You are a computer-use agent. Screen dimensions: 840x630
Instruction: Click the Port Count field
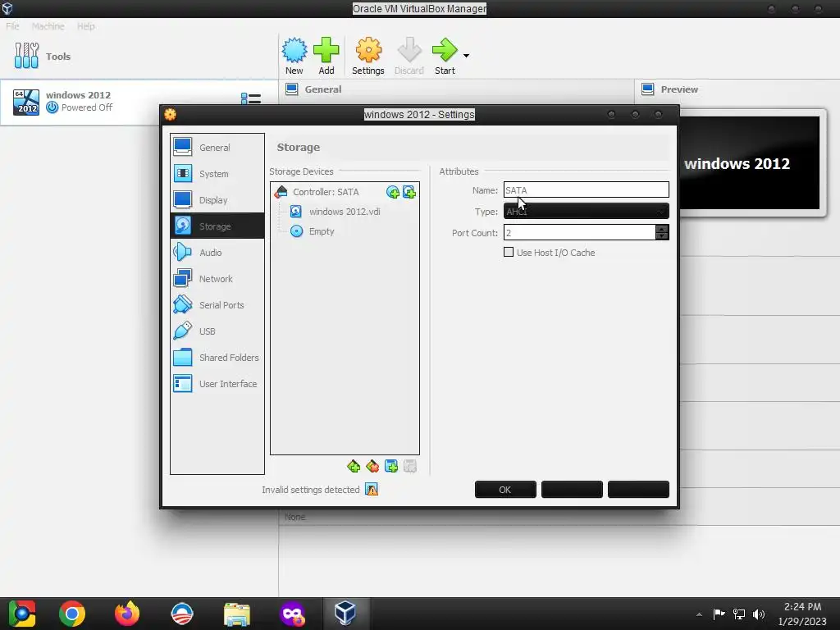(x=579, y=232)
